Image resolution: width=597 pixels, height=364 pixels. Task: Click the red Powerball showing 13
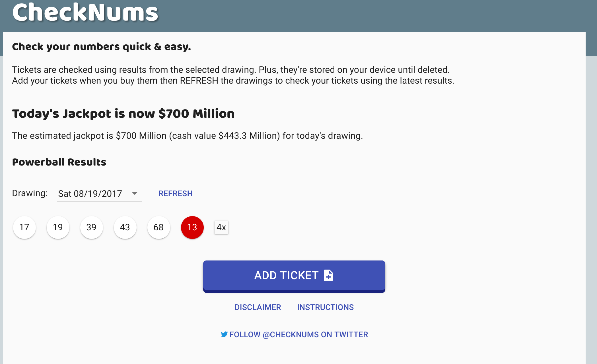192,227
